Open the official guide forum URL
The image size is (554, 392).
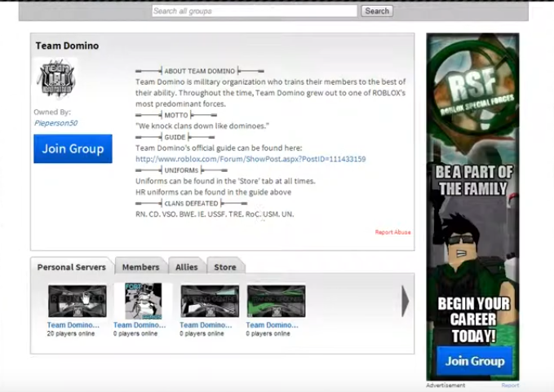250,159
